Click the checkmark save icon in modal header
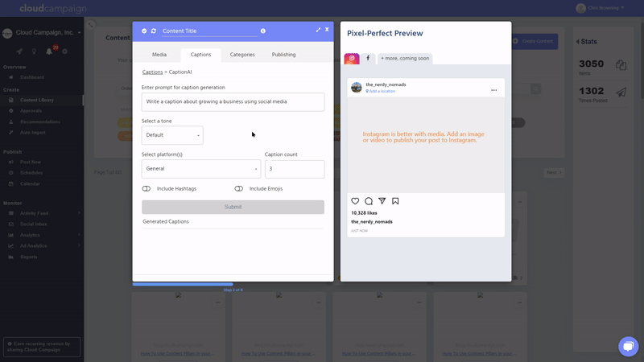The width and height of the screenshot is (644, 362). coord(144,31)
